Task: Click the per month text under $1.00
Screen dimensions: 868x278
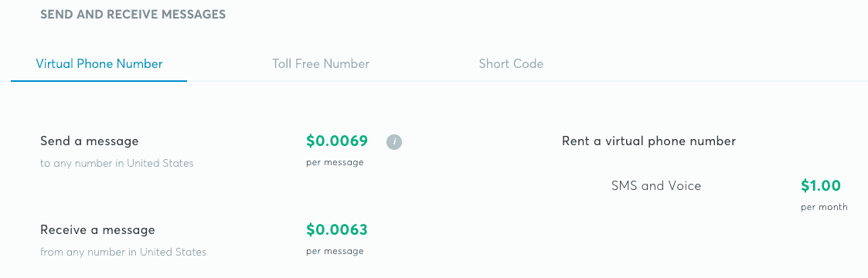Action: click(x=824, y=207)
